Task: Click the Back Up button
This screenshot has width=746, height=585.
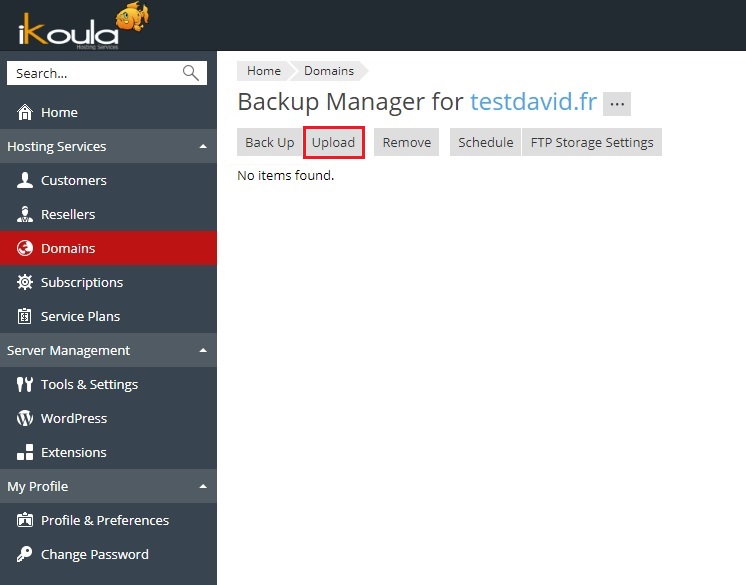Action: click(x=270, y=142)
